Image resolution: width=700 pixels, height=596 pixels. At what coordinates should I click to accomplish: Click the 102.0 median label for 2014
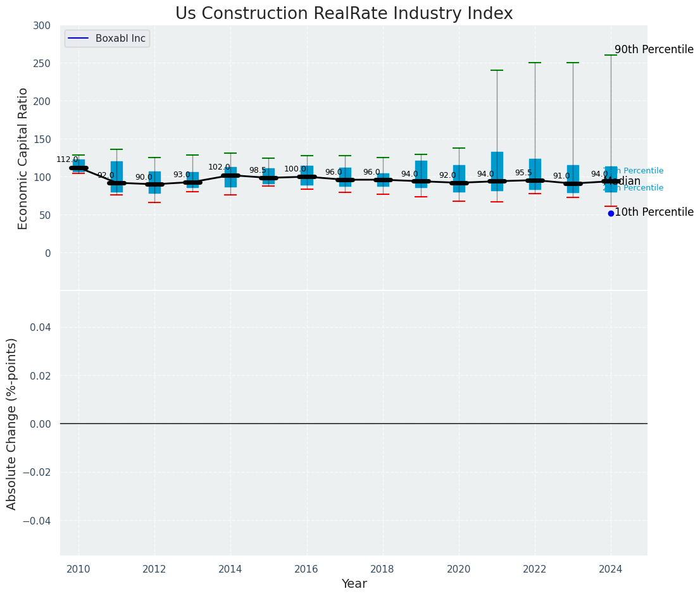pos(219,167)
